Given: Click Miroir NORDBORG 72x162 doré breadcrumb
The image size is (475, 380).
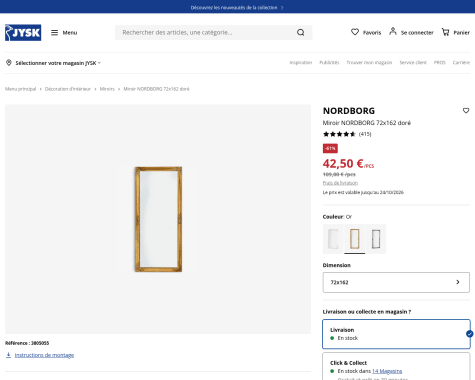Looking at the screenshot, I should pos(156,89).
